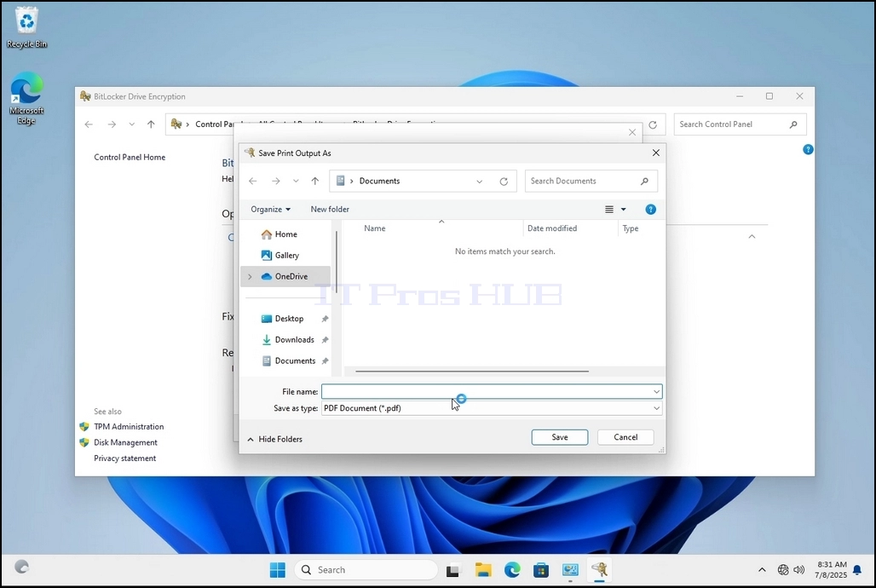Collapse the drive section chevron in BitLocker
Image resolution: width=876 pixels, height=588 pixels.
tap(752, 236)
